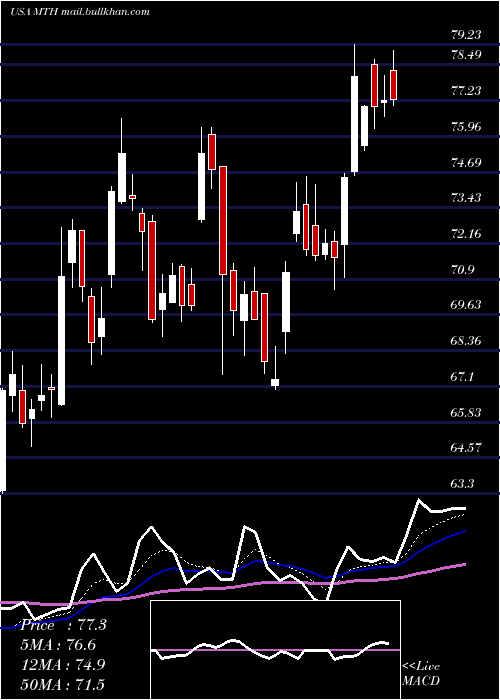Click the last red candlestick on the right
This screenshot has width=500, height=700.
393,84
